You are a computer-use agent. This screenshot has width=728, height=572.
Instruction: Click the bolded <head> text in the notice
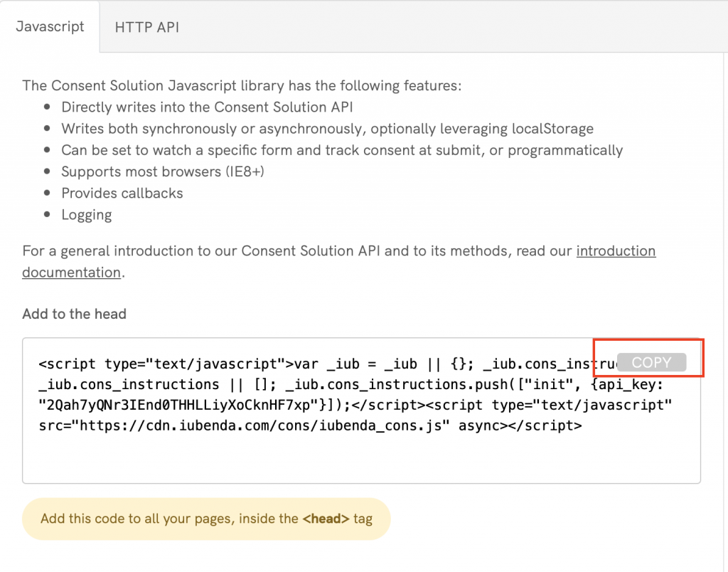click(x=326, y=519)
